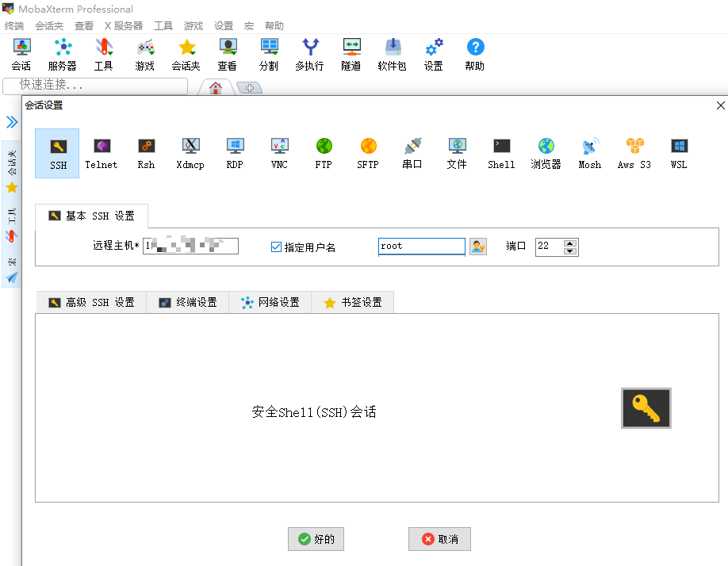This screenshot has width=728, height=566.
Task: Select the Telnet session type
Action: pos(102,153)
